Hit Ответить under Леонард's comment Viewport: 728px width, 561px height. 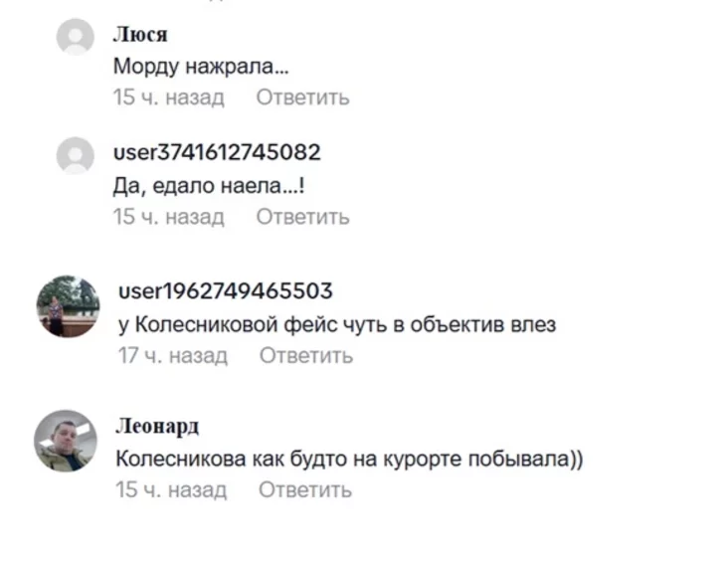[304, 489]
